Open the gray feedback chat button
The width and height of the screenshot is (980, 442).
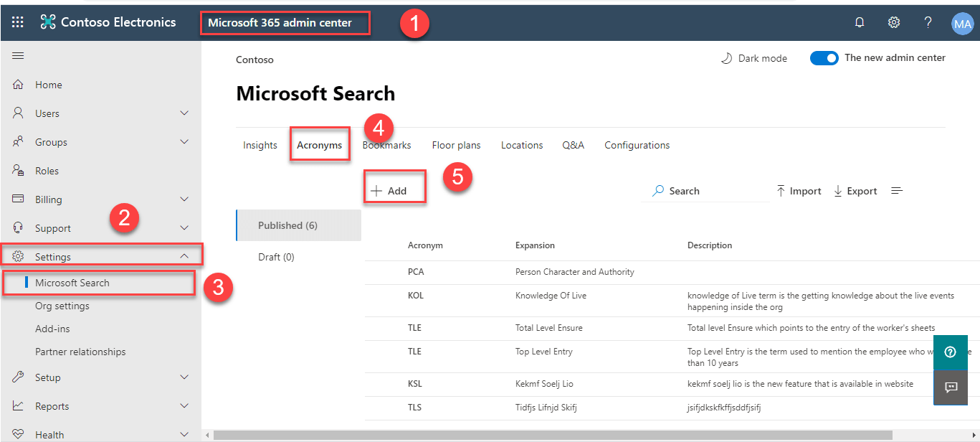click(x=951, y=387)
